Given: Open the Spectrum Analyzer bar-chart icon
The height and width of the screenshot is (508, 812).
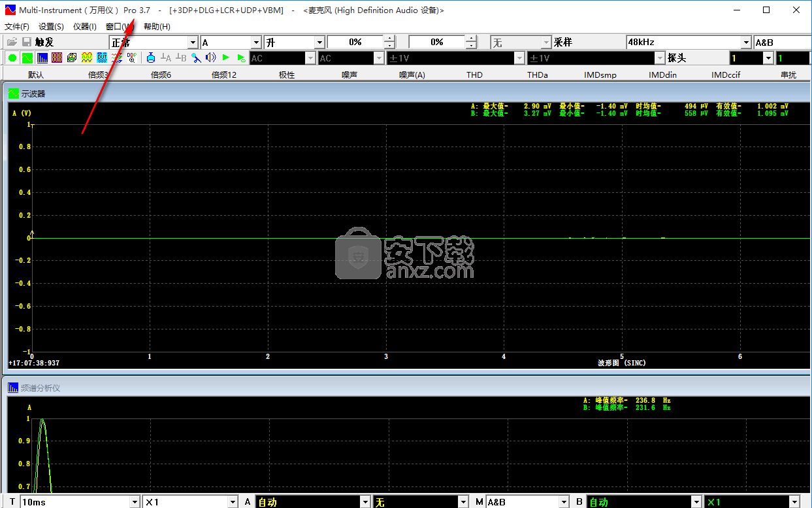Looking at the screenshot, I should click(42, 58).
